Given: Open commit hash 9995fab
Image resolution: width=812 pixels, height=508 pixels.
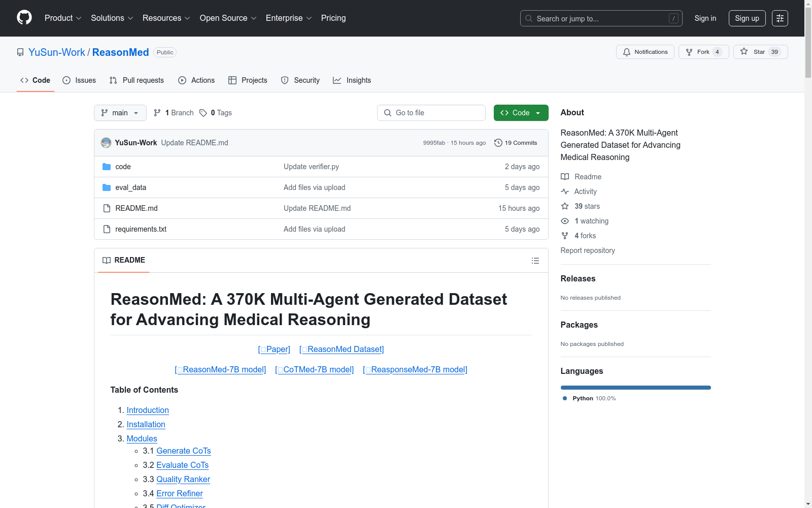Looking at the screenshot, I should click(434, 143).
